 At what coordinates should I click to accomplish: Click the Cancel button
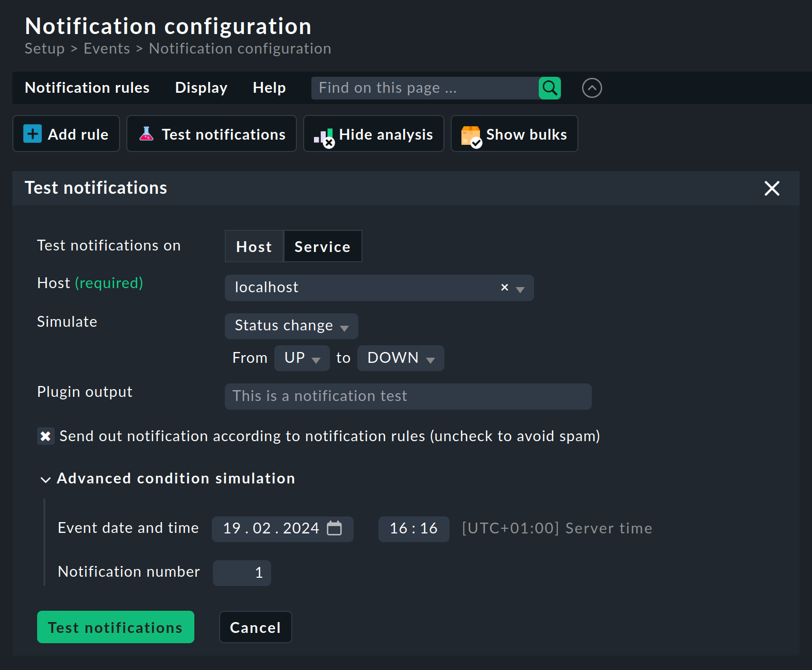255,627
